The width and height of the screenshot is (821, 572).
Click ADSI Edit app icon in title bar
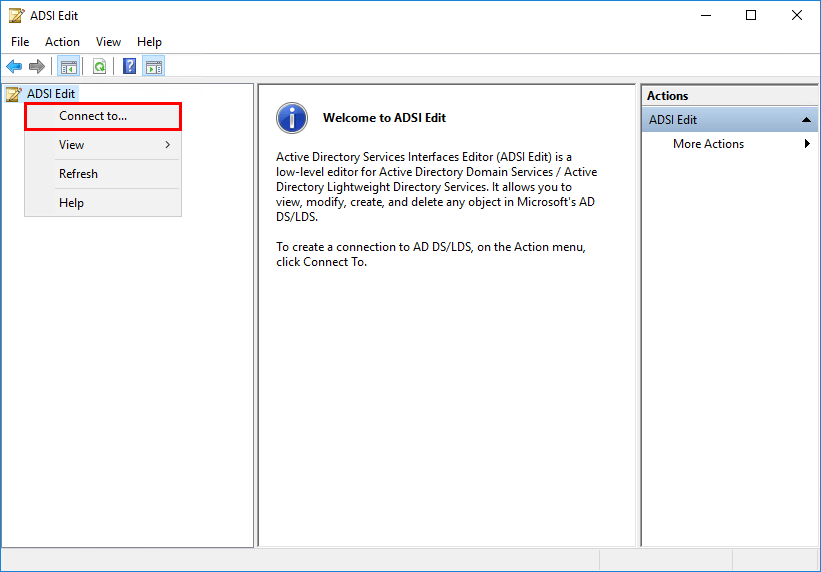pyautogui.click(x=16, y=16)
